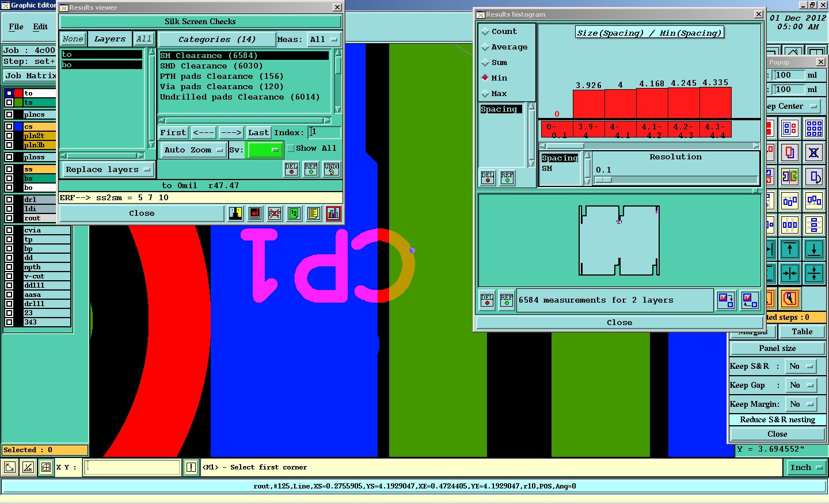
Task: Click the First result button
Action: 173,133
